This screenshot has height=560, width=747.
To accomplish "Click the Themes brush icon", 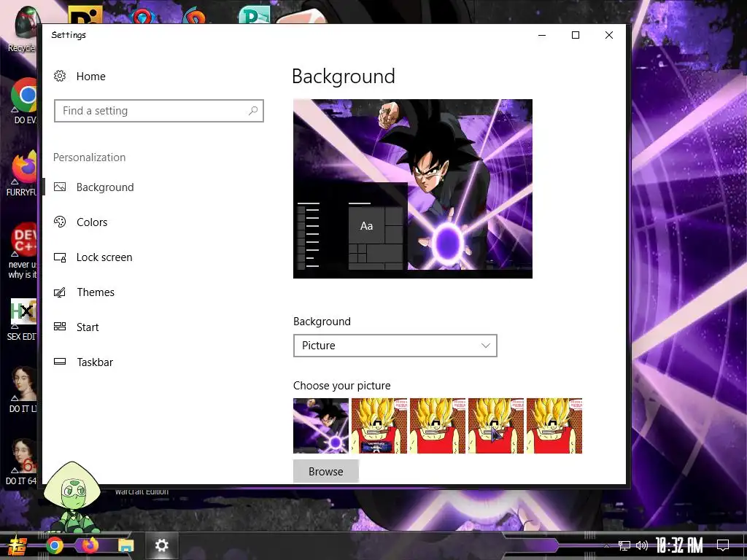I will [60, 292].
